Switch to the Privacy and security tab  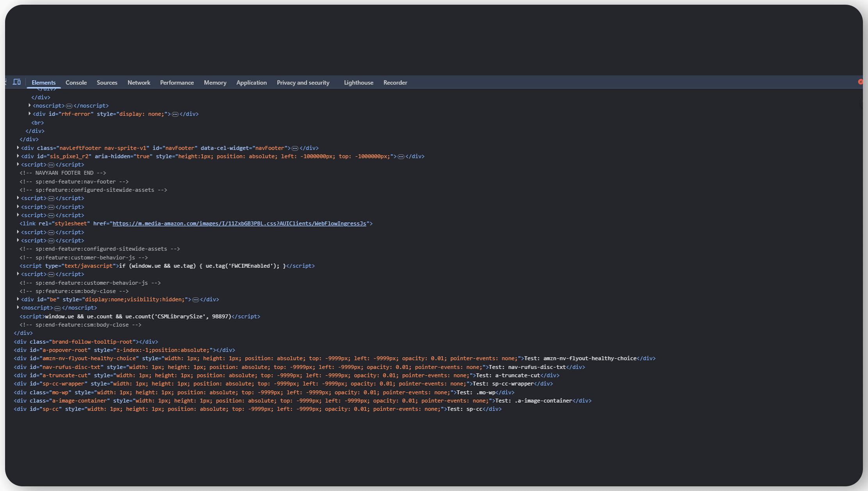(x=303, y=82)
